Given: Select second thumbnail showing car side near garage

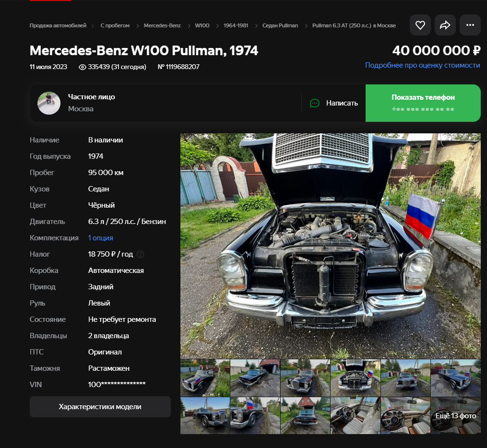Looking at the screenshot, I should [255, 378].
